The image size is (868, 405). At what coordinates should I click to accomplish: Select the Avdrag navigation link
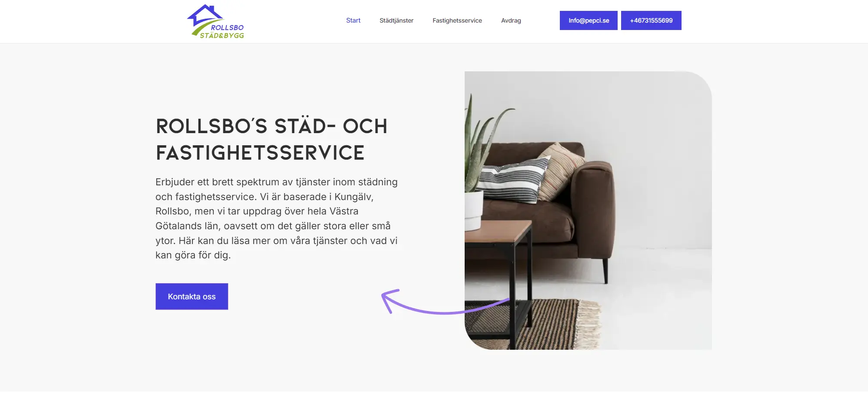coord(511,20)
